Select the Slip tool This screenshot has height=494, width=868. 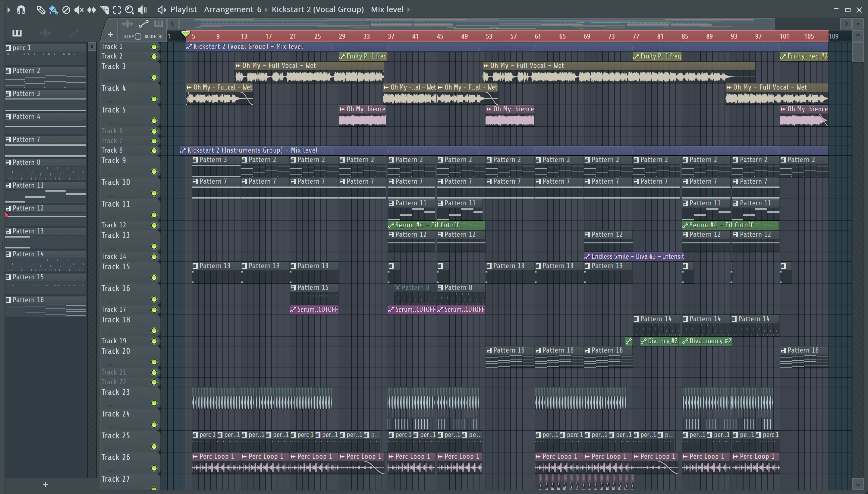coord(92,10)
